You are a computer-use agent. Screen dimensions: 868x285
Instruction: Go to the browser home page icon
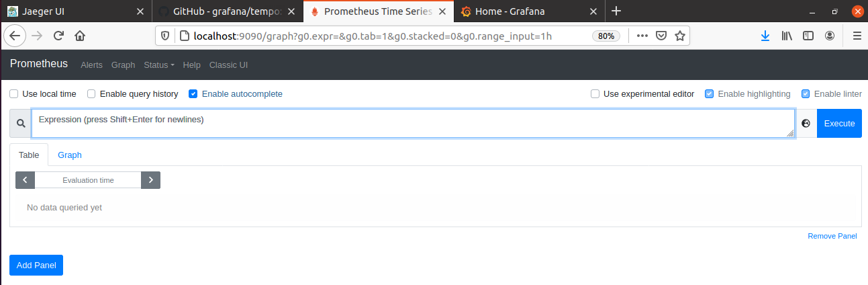pos(79,36)
